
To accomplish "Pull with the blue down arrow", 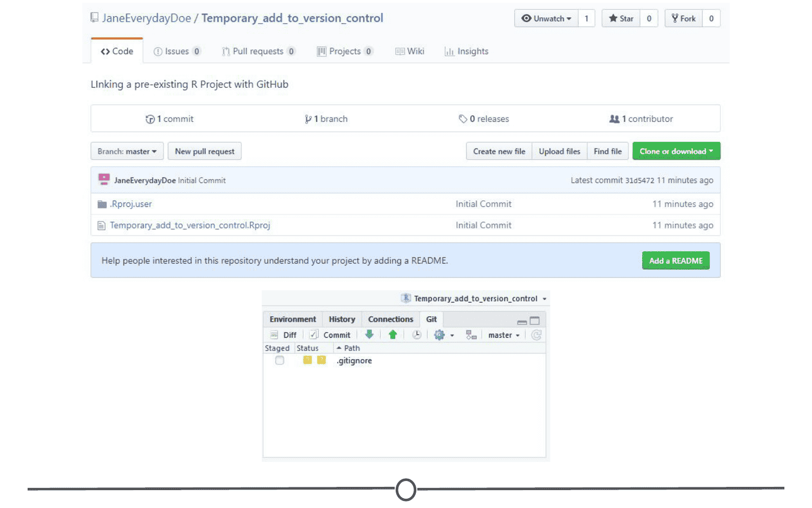I will 369,335.
